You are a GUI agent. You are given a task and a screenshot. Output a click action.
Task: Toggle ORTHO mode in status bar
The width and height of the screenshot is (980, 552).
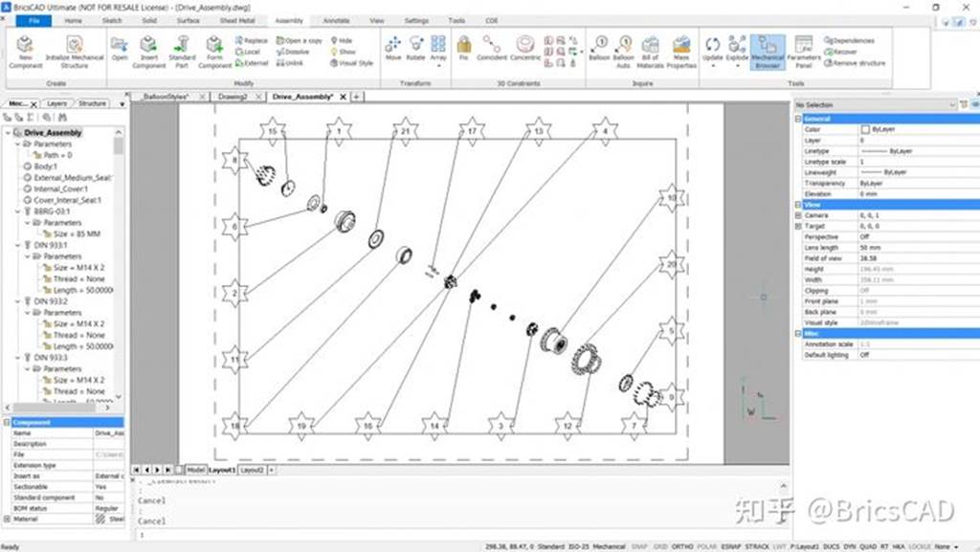[681, 546]
